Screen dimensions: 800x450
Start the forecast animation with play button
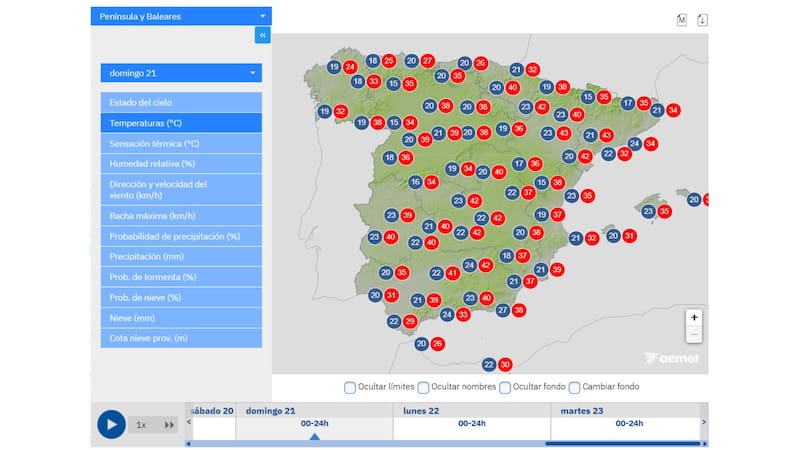pyautogui.click(x=111, y=424)
